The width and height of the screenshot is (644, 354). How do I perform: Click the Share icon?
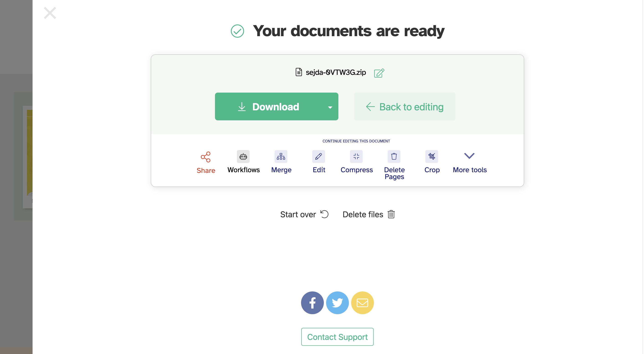click(x=205, y=157)
